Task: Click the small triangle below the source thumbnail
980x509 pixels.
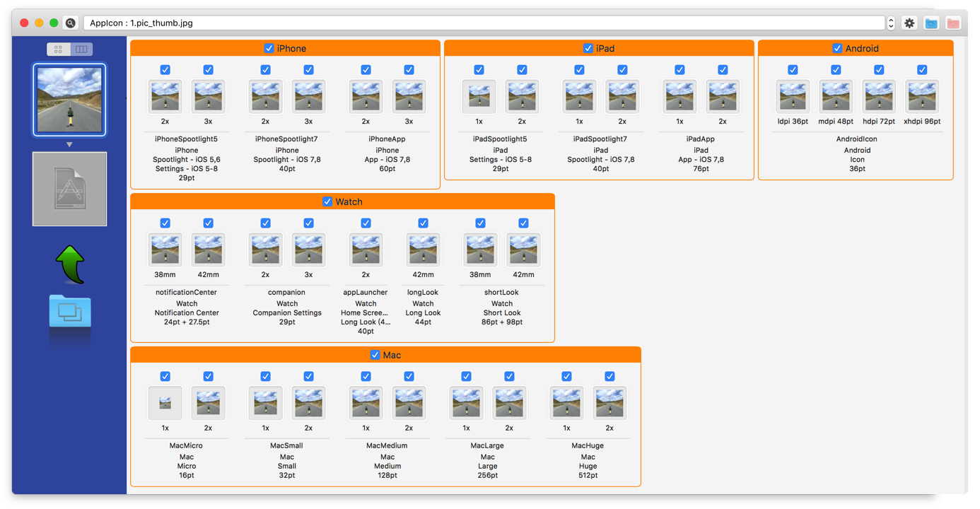Action: 69,144
